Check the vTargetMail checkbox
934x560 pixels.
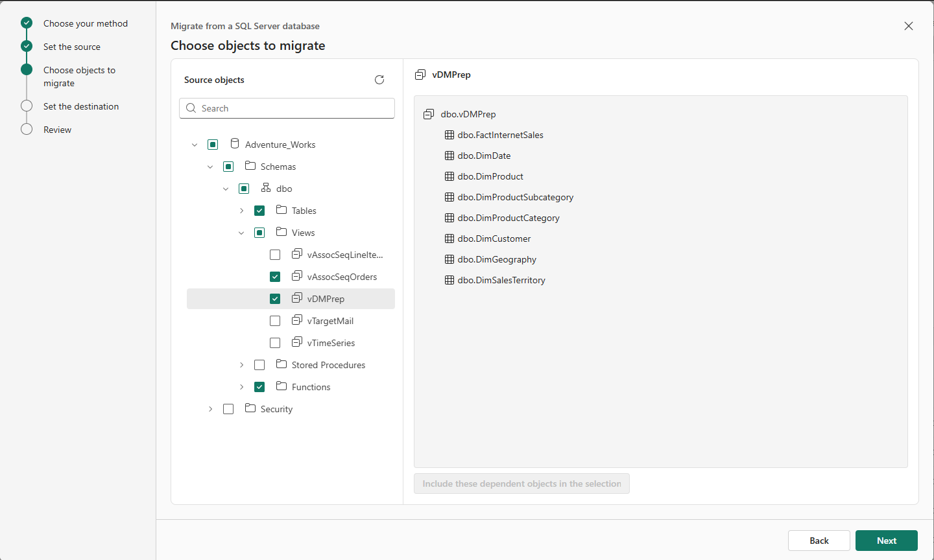click(x=275, y=321)
